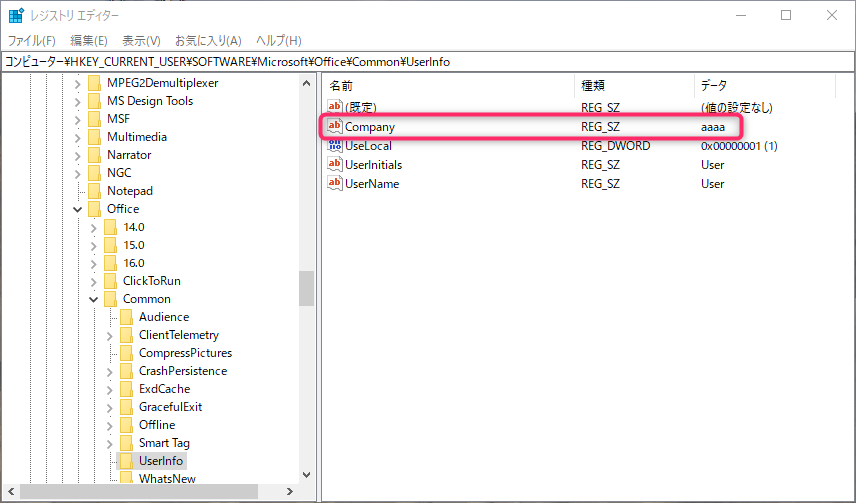The width and height of the screenshot is (856, 503).
Task: Expand the MSF key
Action: 78,120
